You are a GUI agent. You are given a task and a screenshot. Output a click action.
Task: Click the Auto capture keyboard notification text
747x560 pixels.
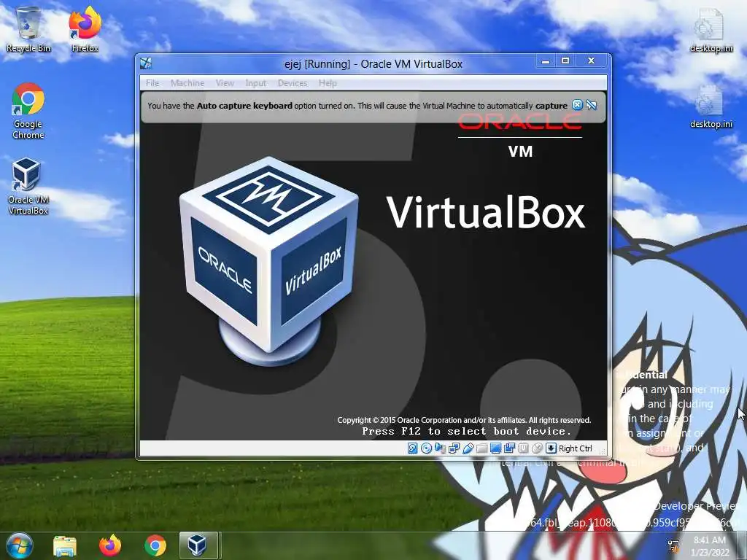pos(357,106)
